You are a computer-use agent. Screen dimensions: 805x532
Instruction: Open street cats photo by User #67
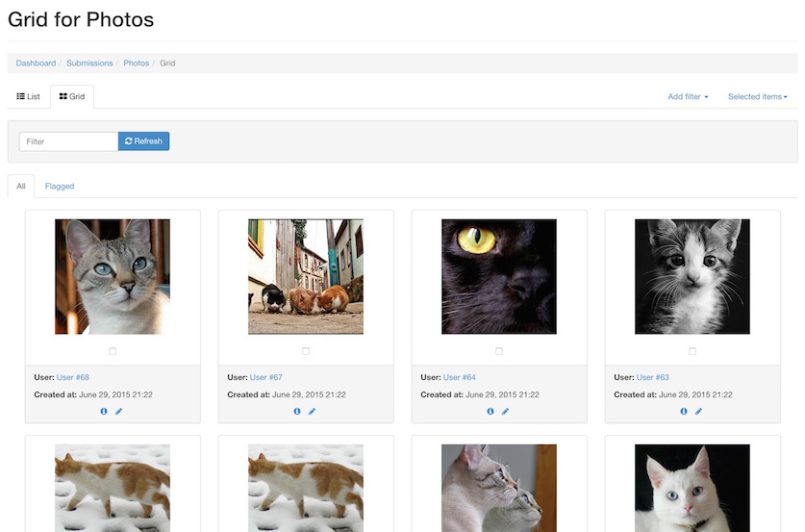306,277
